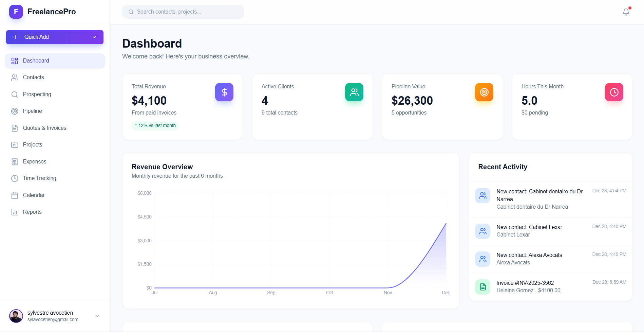The height and width of the screenshot is (332, 644).
Task: Open the Projects page
Action: click(55, 145)
